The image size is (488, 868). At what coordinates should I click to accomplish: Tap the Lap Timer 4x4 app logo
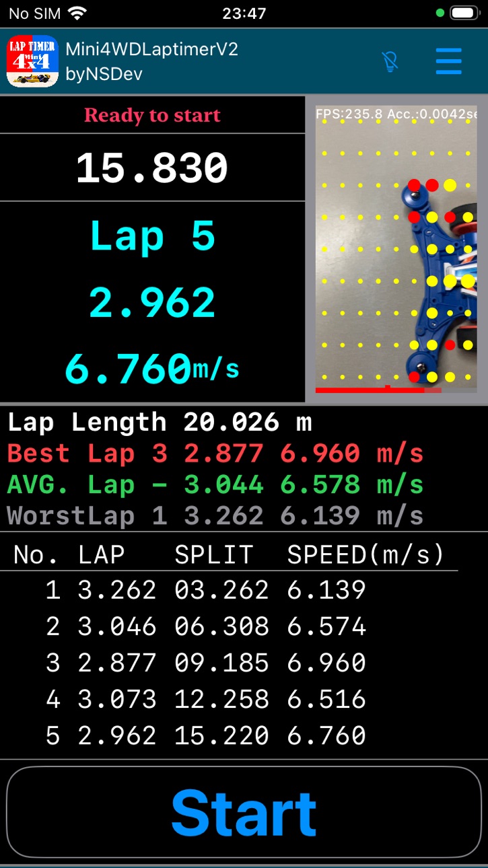point(32,61)
